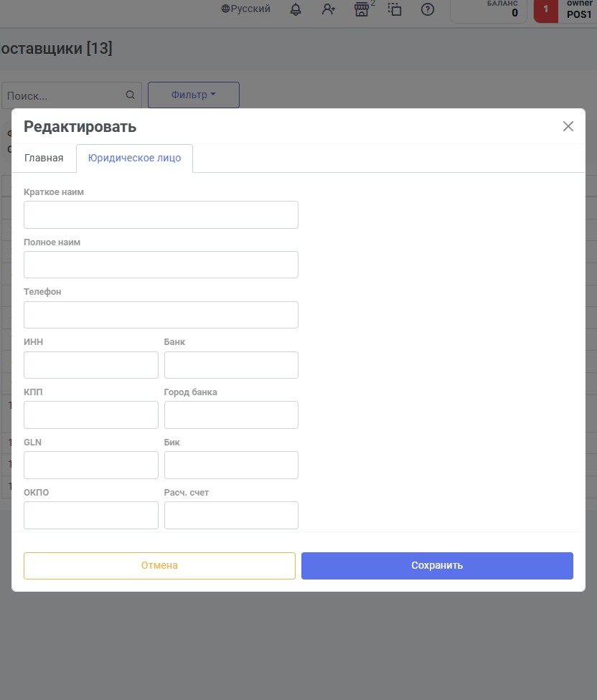Focus the ИНН input field
Screen dimensions: 597x700
(x=91, y=365)
